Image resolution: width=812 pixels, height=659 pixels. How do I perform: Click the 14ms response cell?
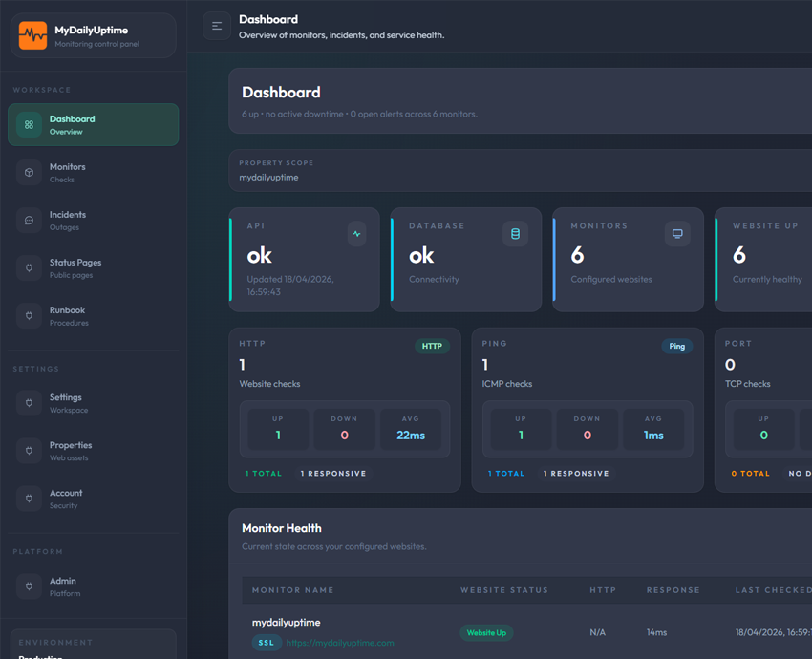pos(656,632)
